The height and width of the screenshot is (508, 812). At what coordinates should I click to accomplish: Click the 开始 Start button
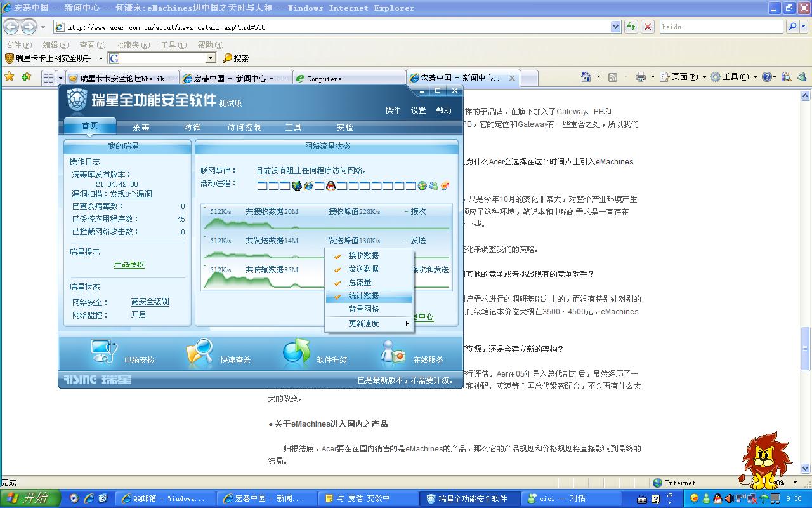click(30, 498)
